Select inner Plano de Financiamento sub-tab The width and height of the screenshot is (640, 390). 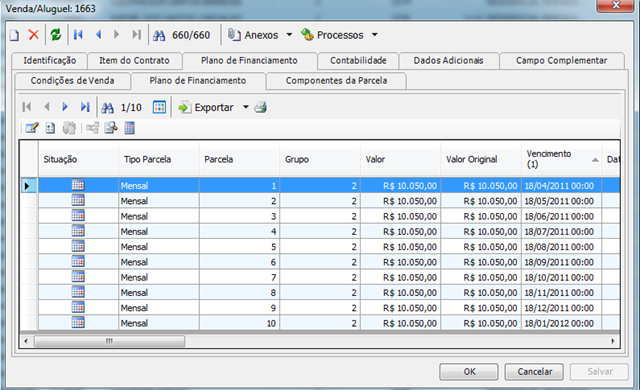click(x=198, y=81)
